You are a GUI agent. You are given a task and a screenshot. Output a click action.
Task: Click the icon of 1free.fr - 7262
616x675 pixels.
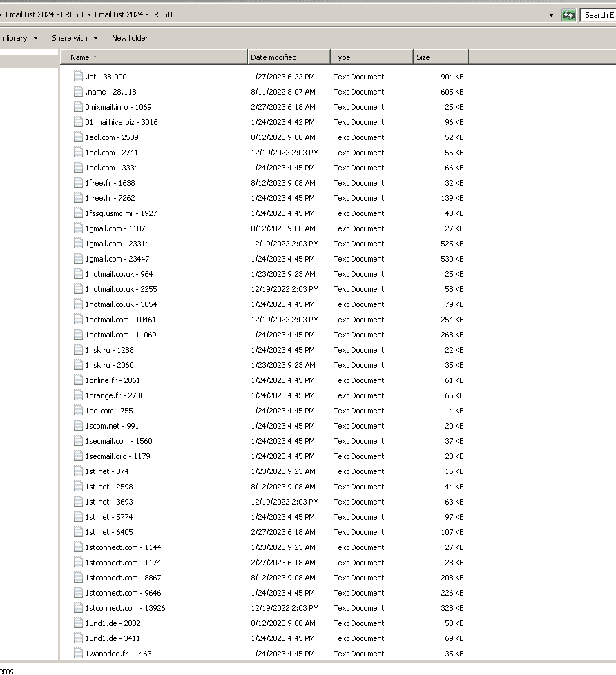[x=78, y=198]
